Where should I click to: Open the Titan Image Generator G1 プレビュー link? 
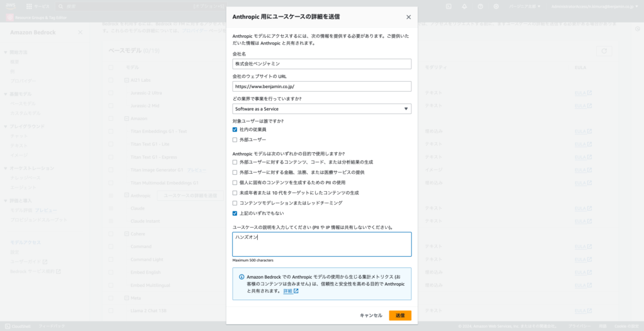(197, 170)
